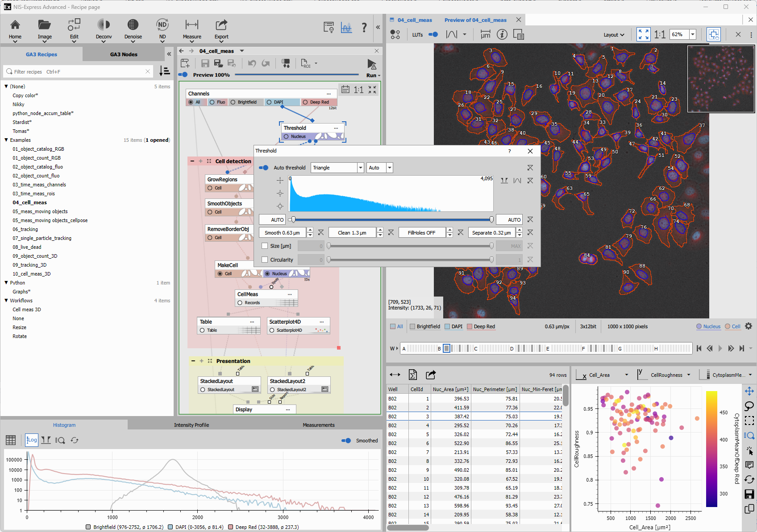
Task: Click the Run recipe icon
Action: 371,64
